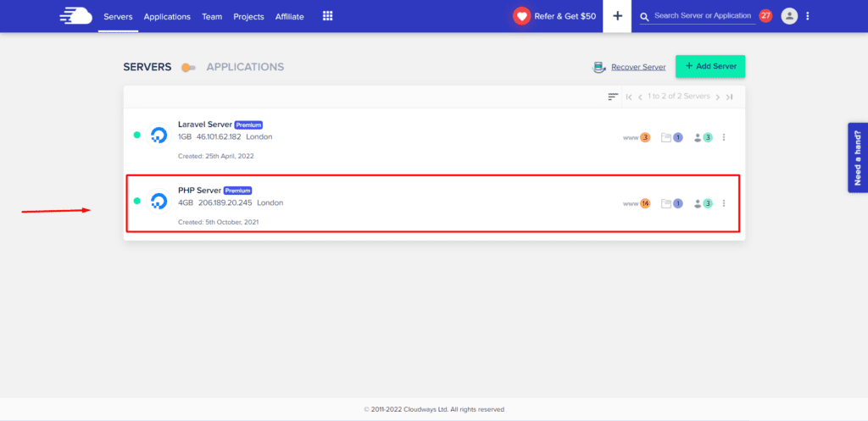
Task: Open the header three-dot account menu
Action: pyautogui.click(x=808, y=16)
